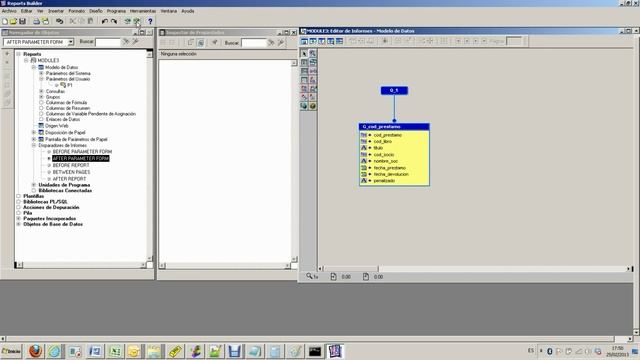640x360 pixels.
Task: Select user parameter P1 in tree
Action: tap(70, 85)
